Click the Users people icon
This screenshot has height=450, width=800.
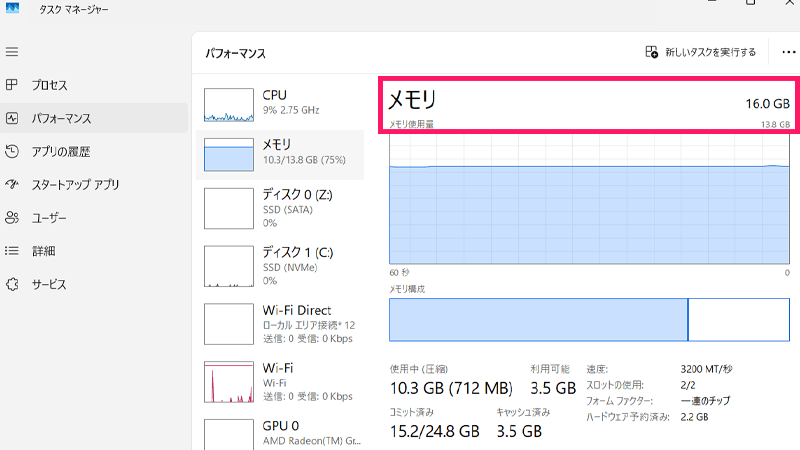click(12, 217)
